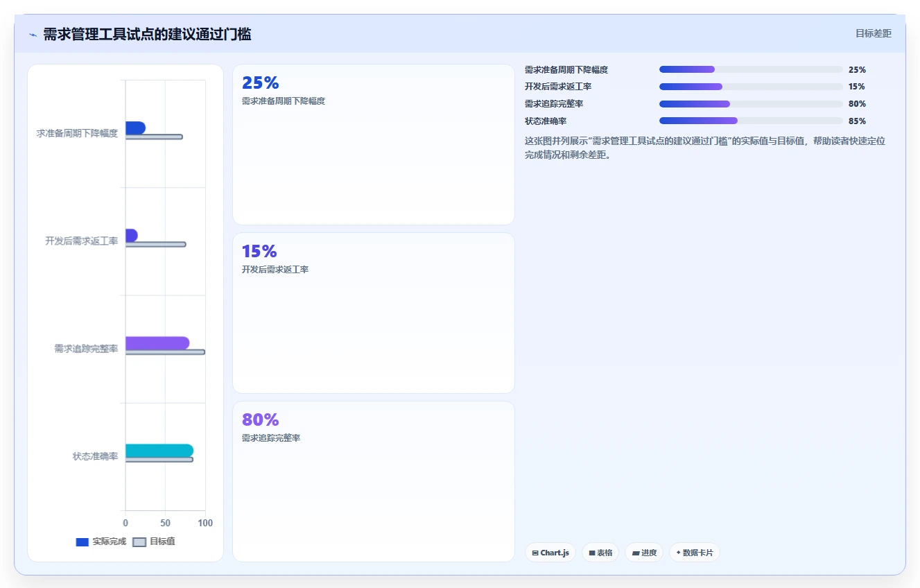Image resolution: width=920 pixels, height=588 pixels.
Task: Click the gray target bar for 求准备周期下降幅度
Action: point(154,137)
